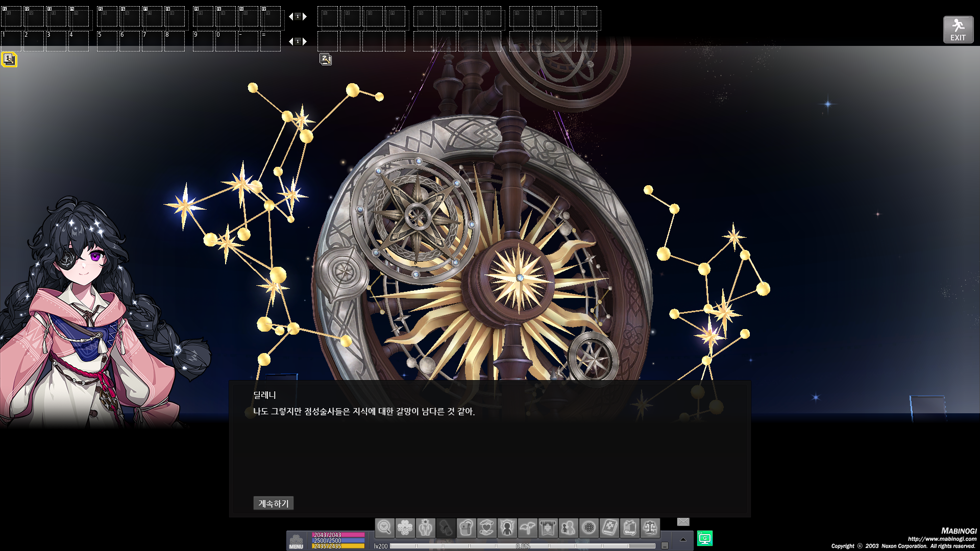Open the two people friends icon
980x551 pixels.
coord(569,528)
